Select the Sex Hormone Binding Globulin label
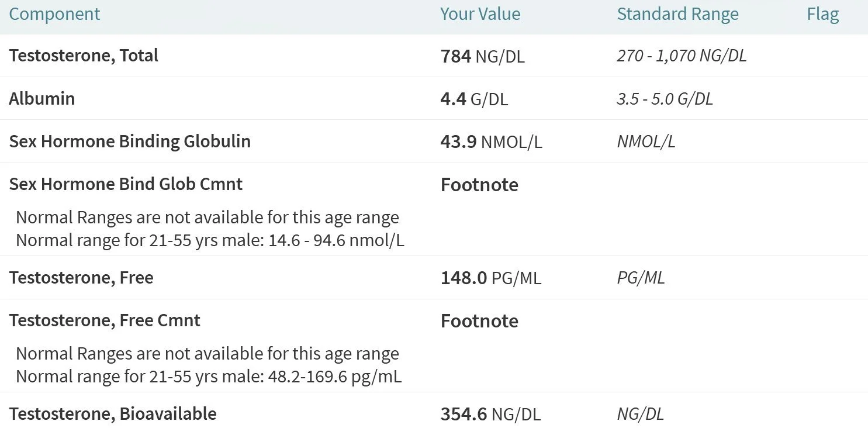Viewport: 868px width, 435px height. pyautogui.click(x=130, y=141)
